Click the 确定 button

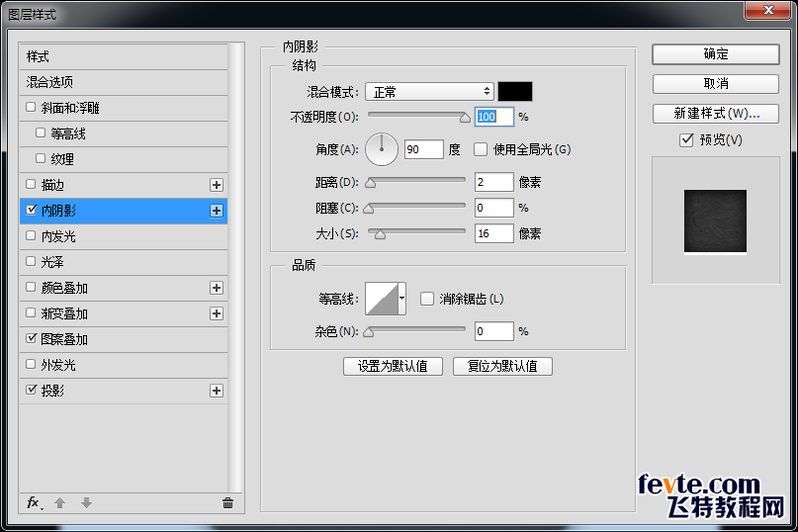(716, 54)
